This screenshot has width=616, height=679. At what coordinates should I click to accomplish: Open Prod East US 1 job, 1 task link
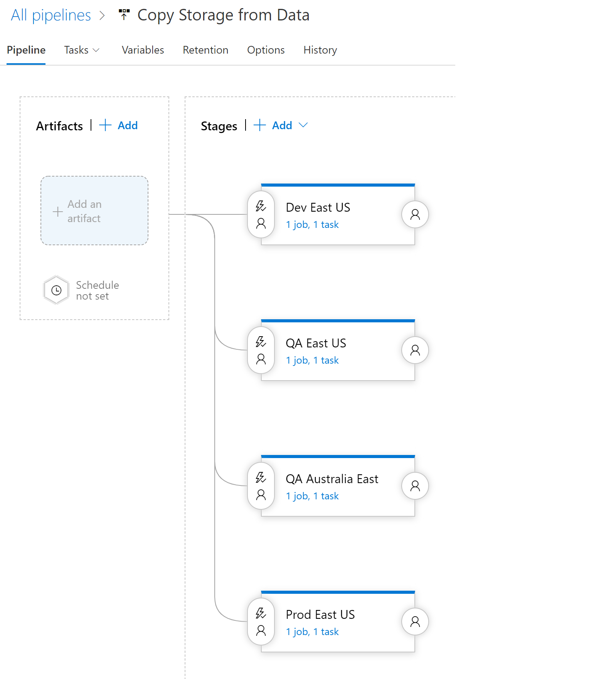click(312, 632)
